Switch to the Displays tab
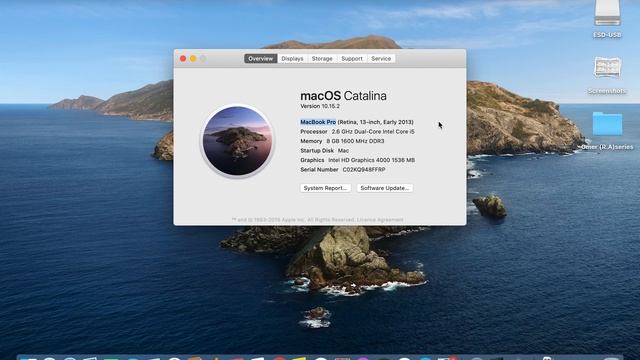This screenshot has width=640, height=360. (292, 58)
